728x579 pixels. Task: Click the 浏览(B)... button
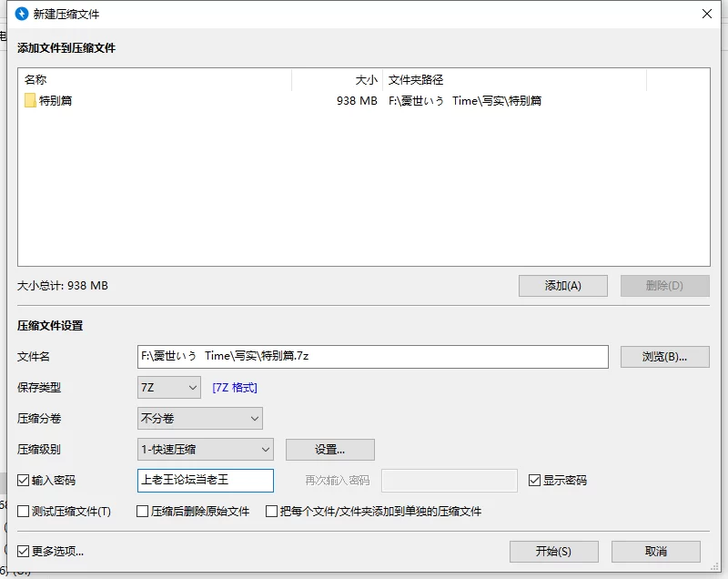[664, 357]
